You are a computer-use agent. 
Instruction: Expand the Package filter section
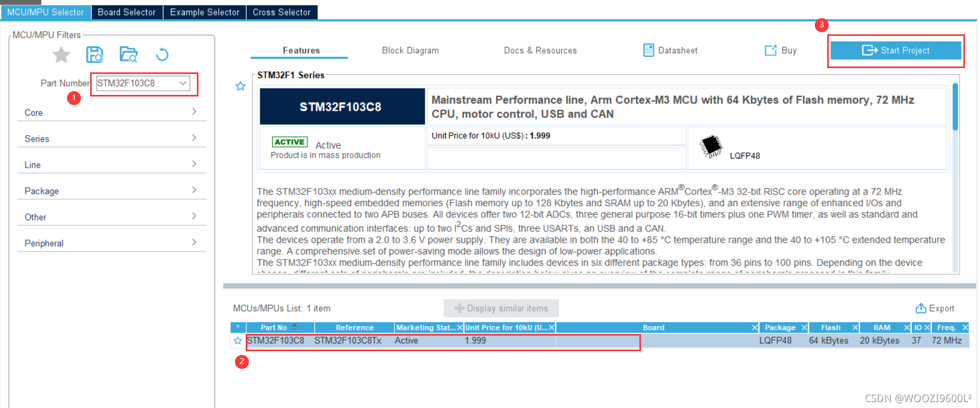point(112,191)
